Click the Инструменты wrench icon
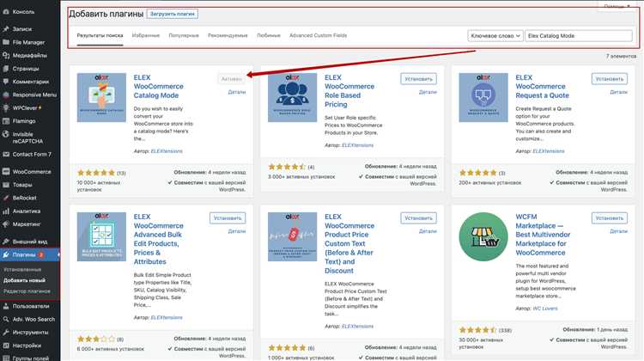The height and width of the screenshot is (361, 644). tap(6, 333)
